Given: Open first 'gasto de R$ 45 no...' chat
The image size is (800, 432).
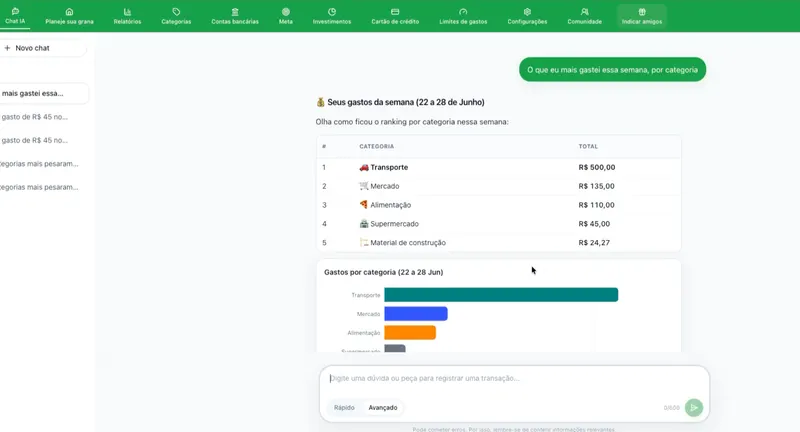Looking at the screenshot, I should coord(35,117).
